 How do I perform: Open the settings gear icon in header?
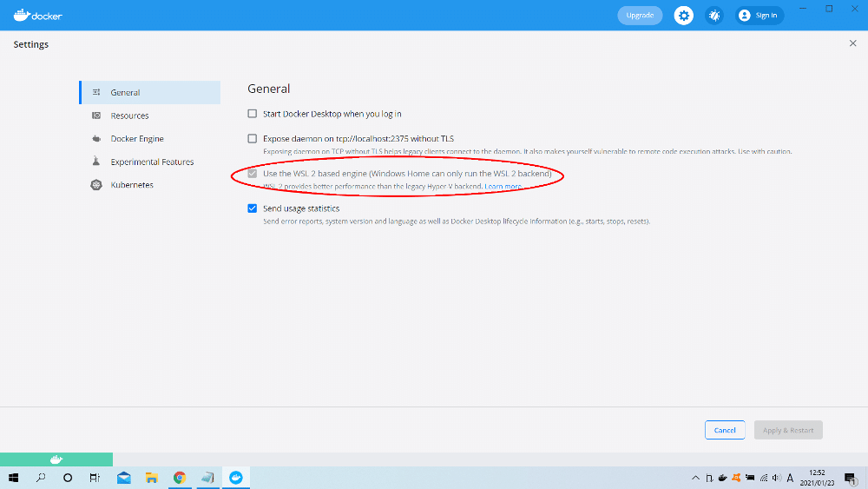[684, 16]
